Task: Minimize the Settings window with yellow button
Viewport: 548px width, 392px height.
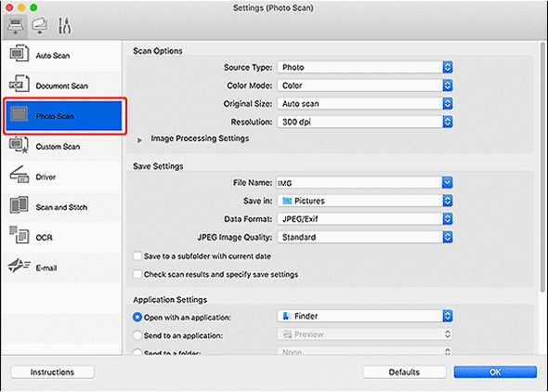Action: (21, 7)
